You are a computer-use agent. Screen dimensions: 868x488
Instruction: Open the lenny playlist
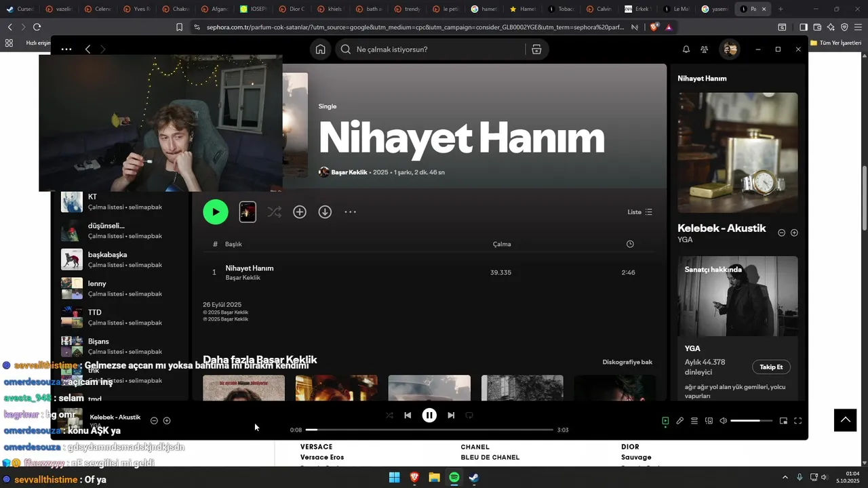tap(120, 288)
